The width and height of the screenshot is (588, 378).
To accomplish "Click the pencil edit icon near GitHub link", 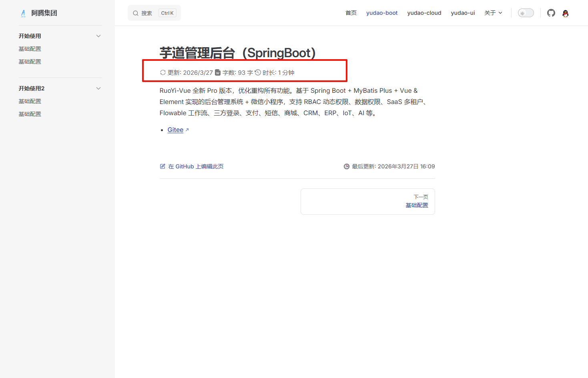I will [x=163, y=166].
